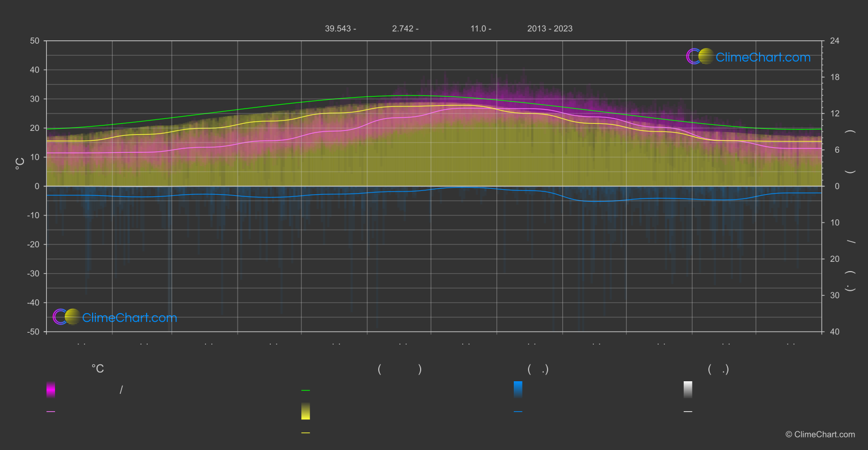Click the magenta gradient temperature range legend swatch
Image resolution: width=868 pixels, height=450 pixels.
(x=51, y=389)
